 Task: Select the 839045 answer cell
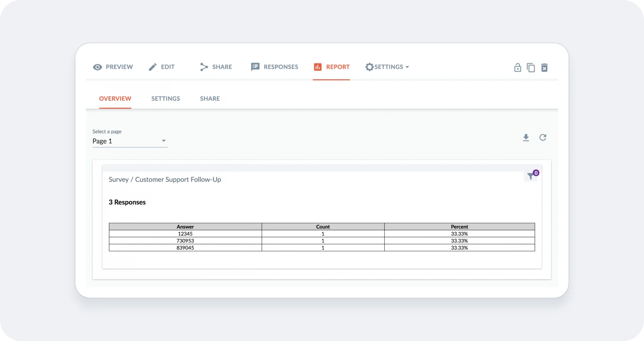tap(185, 247)
